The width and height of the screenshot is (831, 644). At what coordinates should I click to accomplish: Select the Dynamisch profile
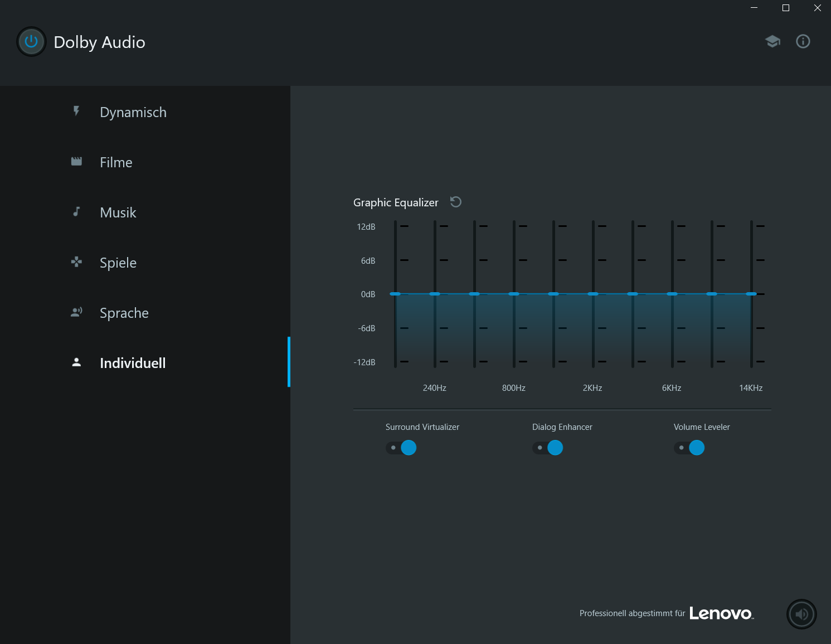point(133,112)
